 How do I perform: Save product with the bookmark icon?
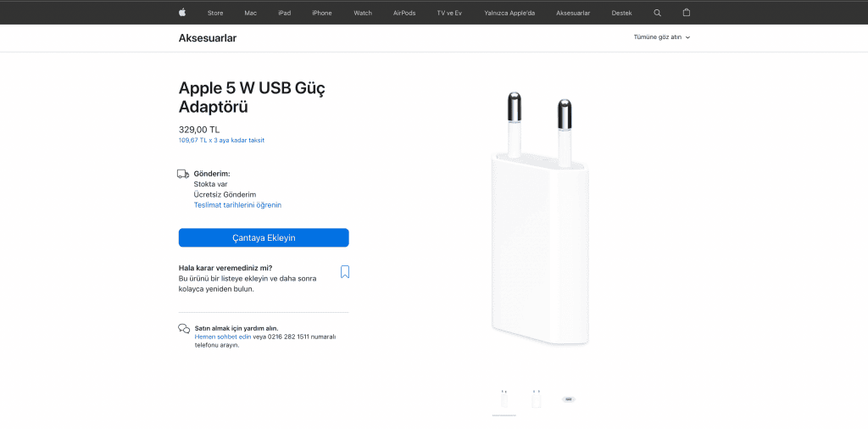click(x=344, y=272)
